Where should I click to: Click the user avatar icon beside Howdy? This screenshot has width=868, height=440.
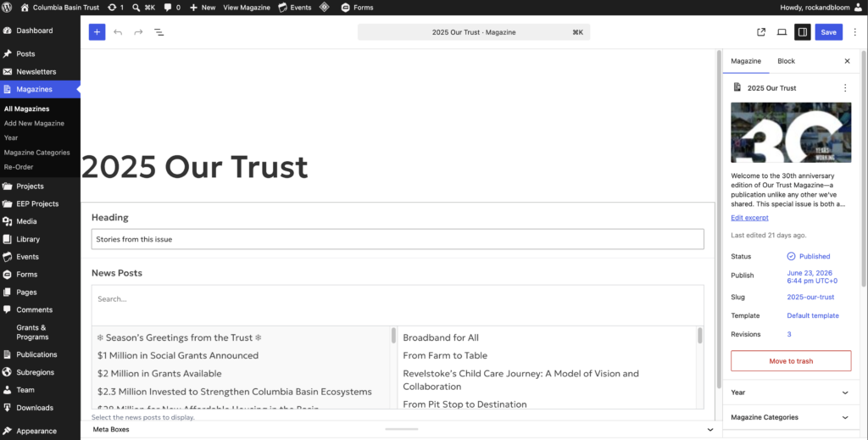point(858,8)
